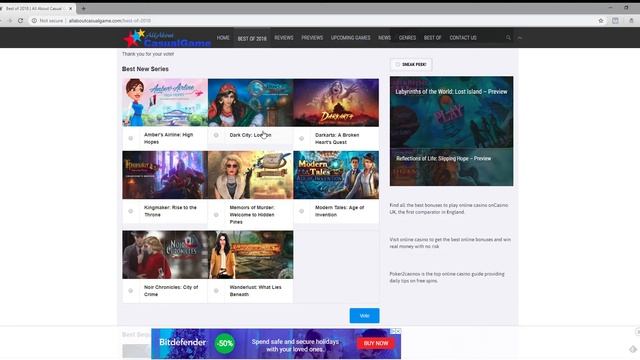Go to the REVIEWS menu

[284, 38]
